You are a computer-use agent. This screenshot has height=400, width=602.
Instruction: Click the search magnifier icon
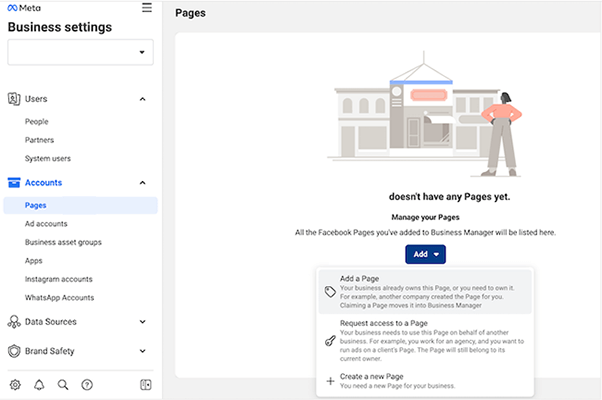point(63,385)
